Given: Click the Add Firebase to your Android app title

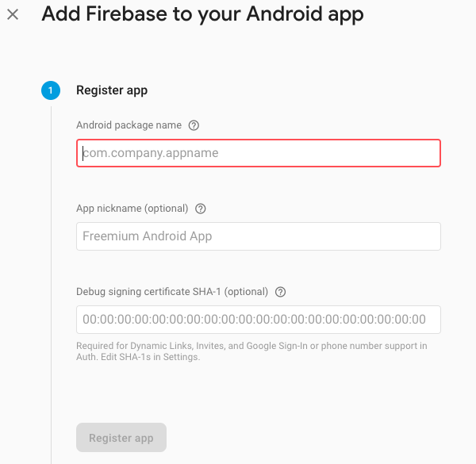Looking at the screenshot, I should point(202,13).
